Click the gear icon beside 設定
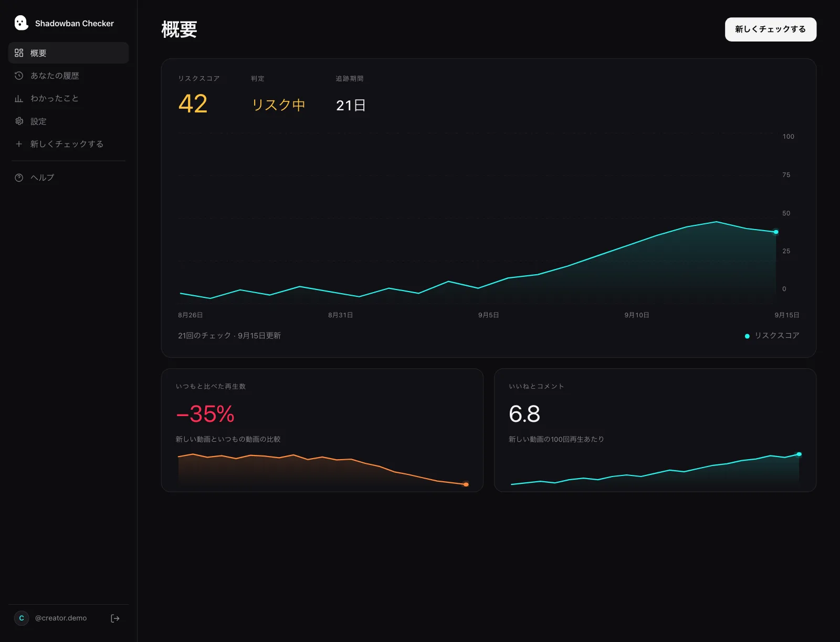 19,121
